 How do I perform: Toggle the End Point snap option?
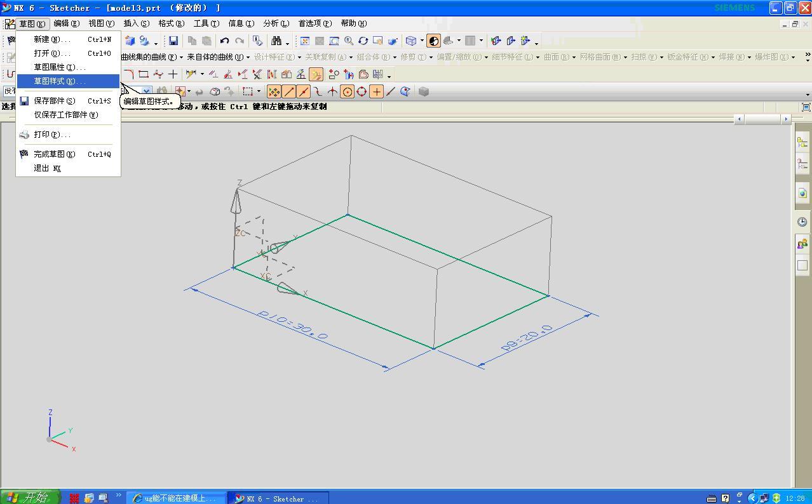288,91
